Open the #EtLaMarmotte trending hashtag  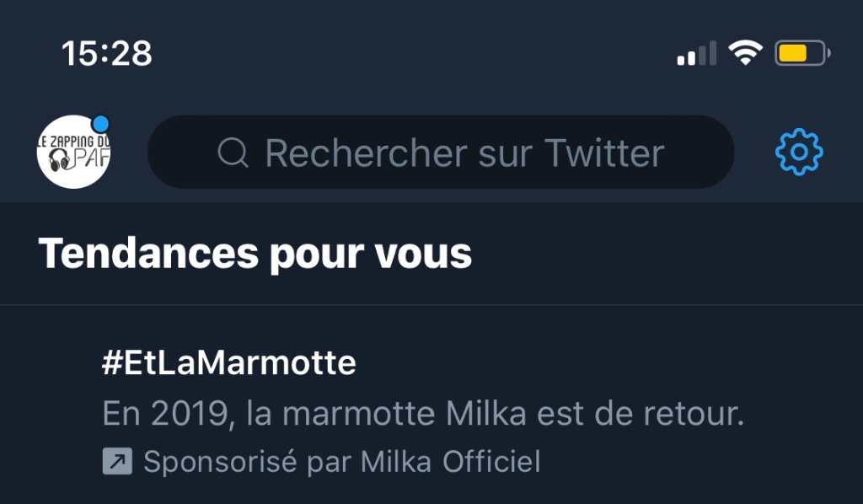coord(229,362)
